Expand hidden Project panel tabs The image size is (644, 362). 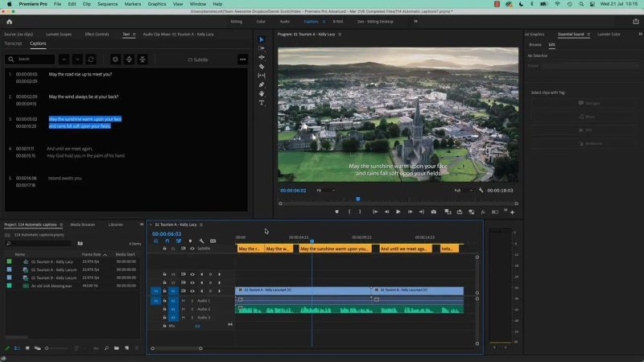(x=142, y=224)
